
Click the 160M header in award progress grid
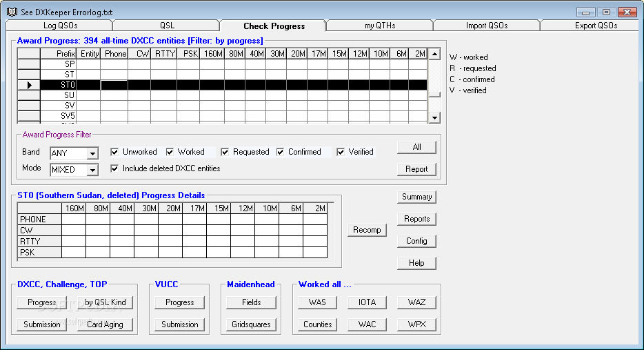(x=212, y=54)
